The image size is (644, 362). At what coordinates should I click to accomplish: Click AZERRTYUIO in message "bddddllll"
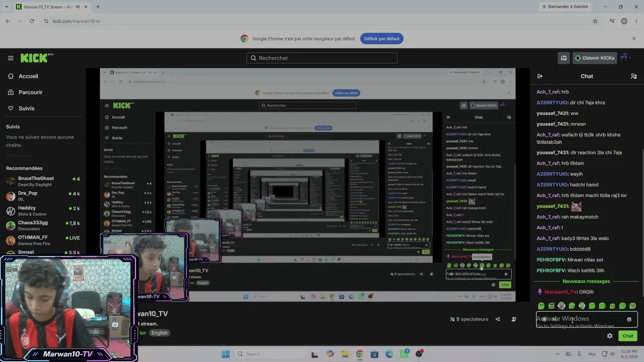click(x=552, y=249)
